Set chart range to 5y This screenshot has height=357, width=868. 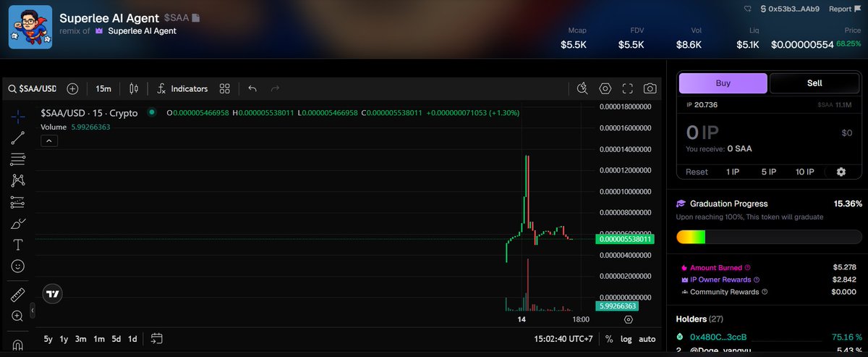point(48,339)
